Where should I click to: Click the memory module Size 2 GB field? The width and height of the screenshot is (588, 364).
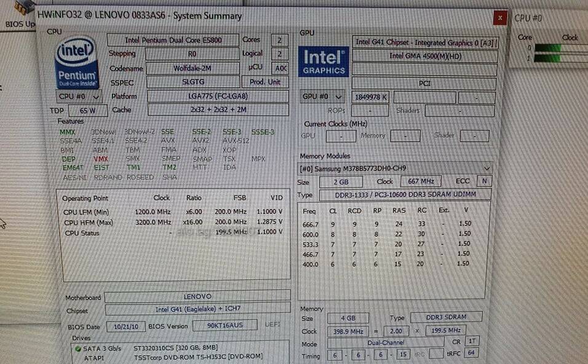341,182
